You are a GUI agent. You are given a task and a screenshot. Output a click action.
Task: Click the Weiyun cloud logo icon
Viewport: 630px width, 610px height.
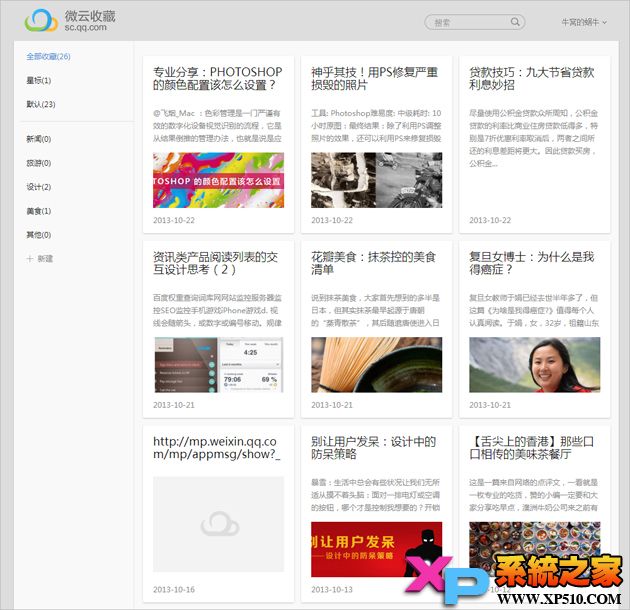point(41,20)
